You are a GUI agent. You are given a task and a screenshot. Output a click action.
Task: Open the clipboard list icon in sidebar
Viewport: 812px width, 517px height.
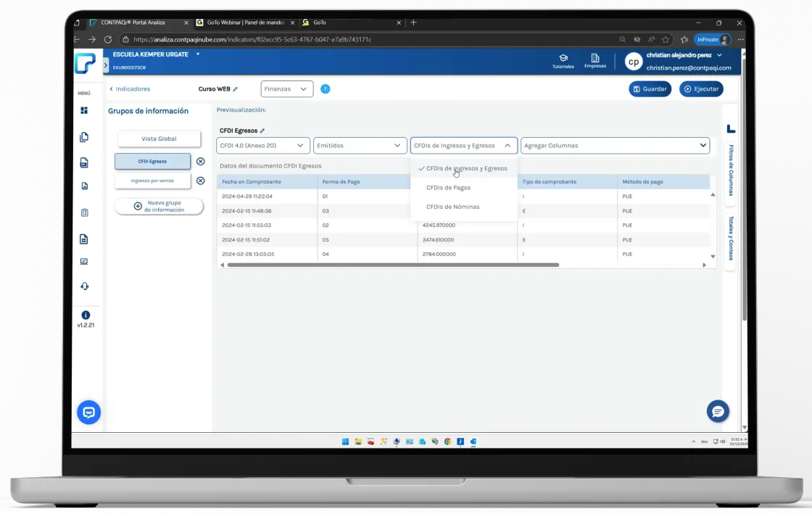(x=84, y=212)
